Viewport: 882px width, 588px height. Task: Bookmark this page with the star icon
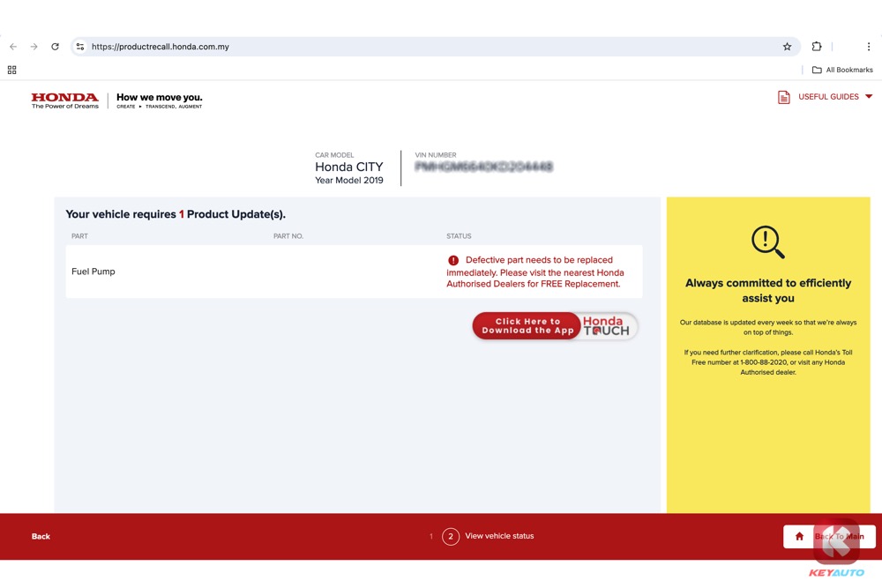(787, 47)
